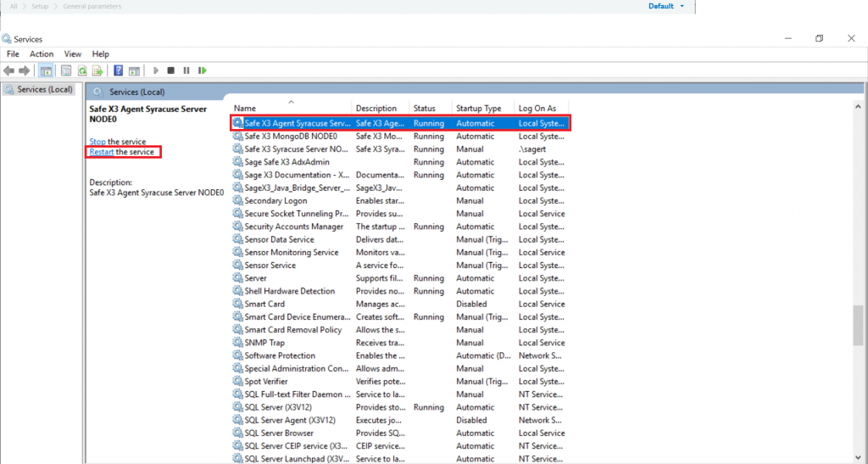This screenshot has width=868, height=464.
Task: Sort by the Status column header
Action: 430,108
